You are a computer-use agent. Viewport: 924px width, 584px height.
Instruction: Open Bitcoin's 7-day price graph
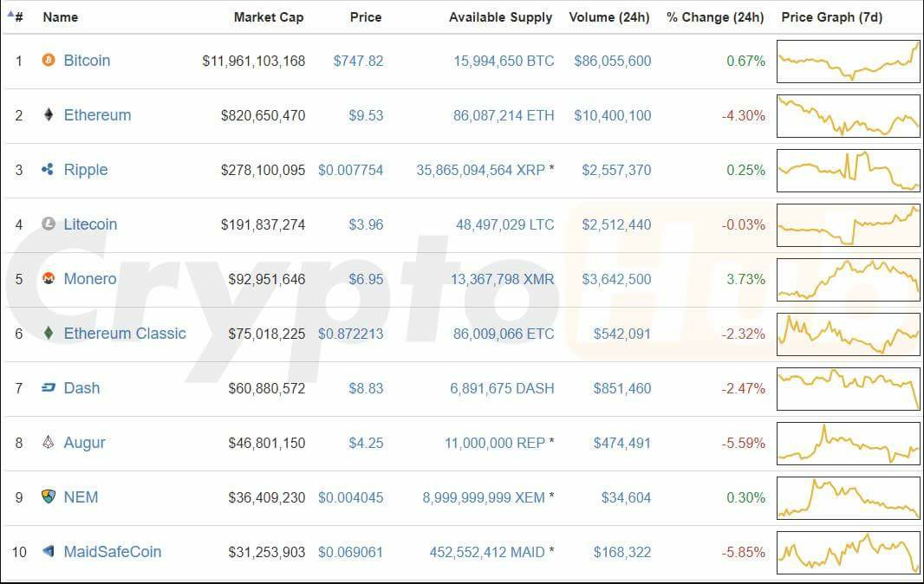click(848, 62)
